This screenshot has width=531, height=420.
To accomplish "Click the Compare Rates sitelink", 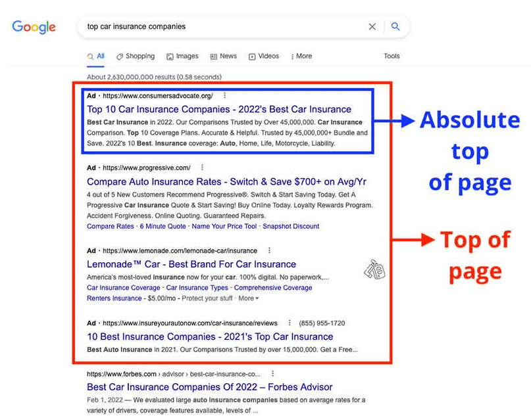I will [111, 226].
